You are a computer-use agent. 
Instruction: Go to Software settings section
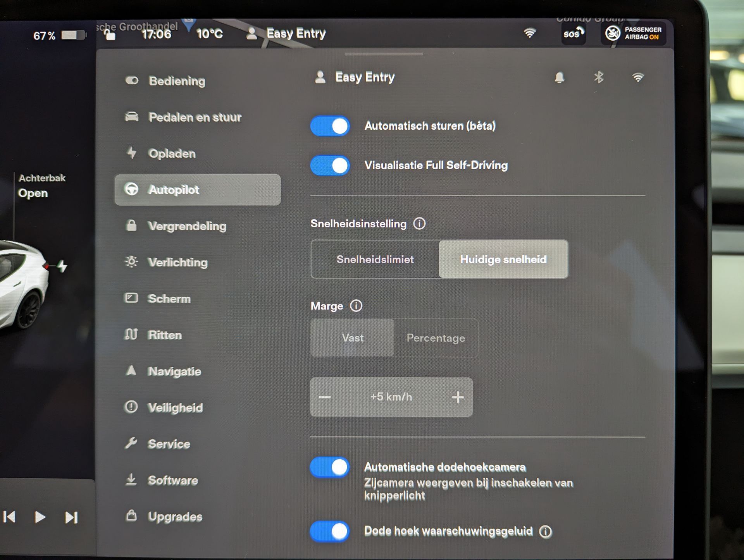click(172, 481)
